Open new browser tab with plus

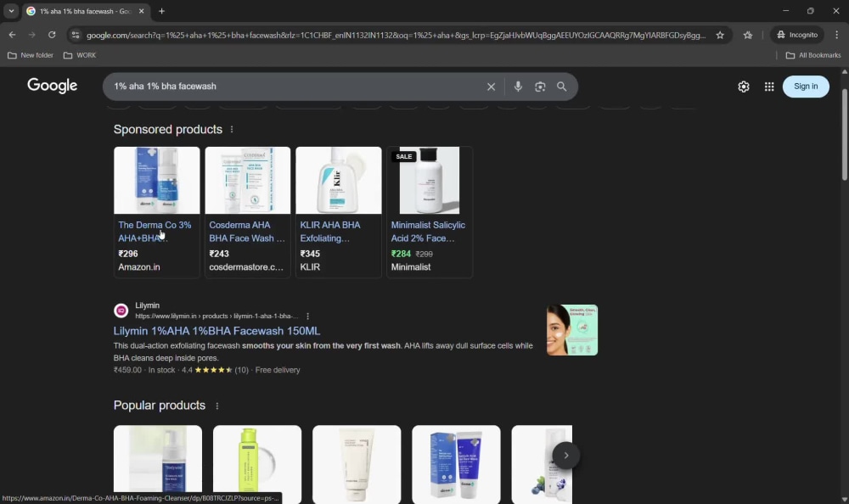pos(161,11)
